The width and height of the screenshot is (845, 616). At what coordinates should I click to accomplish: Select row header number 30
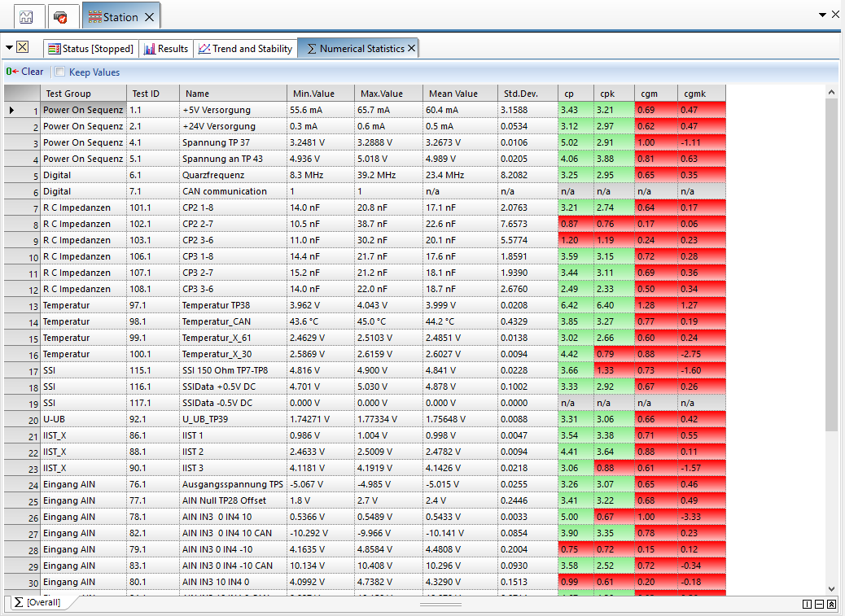click(x=22, y=582)
